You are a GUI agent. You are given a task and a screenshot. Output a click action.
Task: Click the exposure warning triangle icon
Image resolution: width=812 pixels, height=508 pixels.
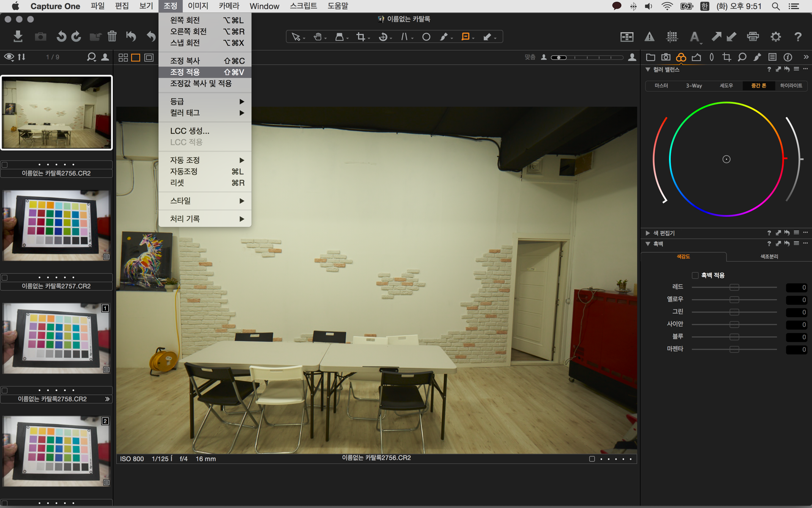pos(649,37)
